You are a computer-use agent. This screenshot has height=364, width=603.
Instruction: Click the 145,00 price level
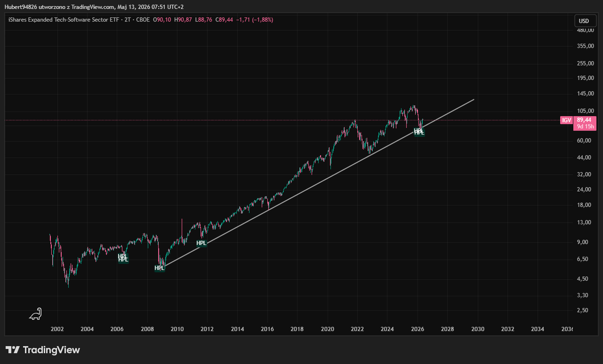click(x=585, y=94)
